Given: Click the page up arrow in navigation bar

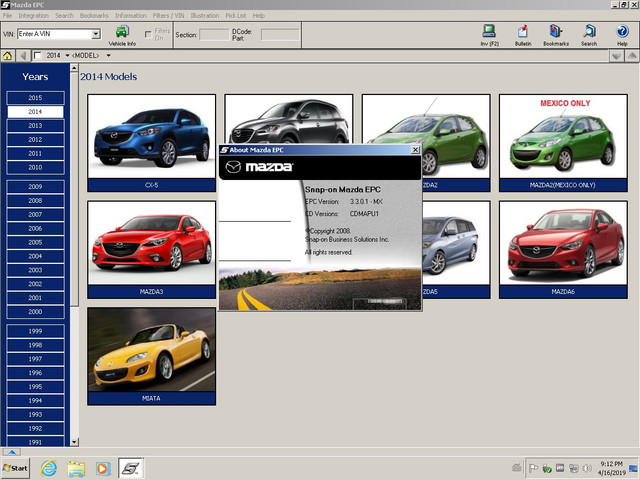Looking at the screenshot, I should [631, 56].
